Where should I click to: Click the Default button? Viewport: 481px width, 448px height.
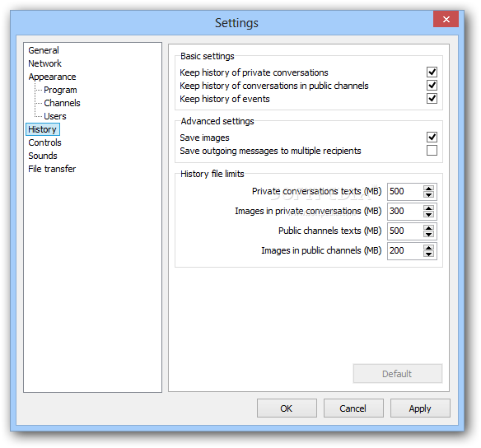(x=397, y=374)
